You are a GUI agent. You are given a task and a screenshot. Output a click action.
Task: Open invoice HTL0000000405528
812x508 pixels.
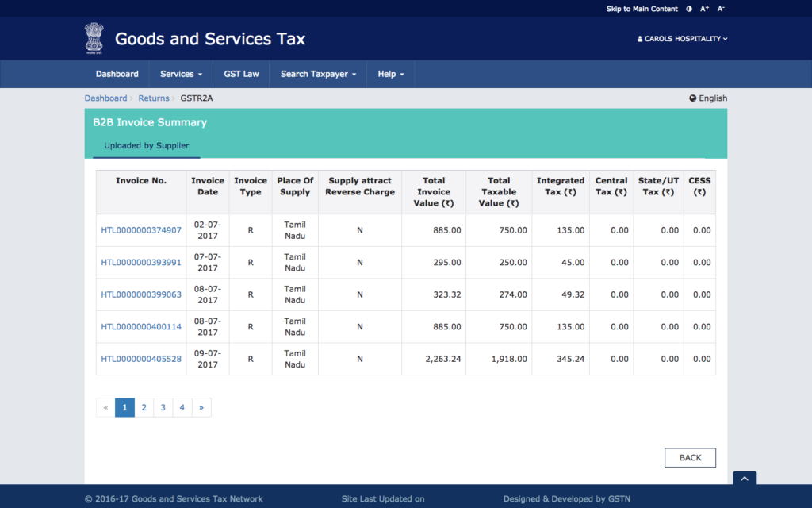coord(141,359)
